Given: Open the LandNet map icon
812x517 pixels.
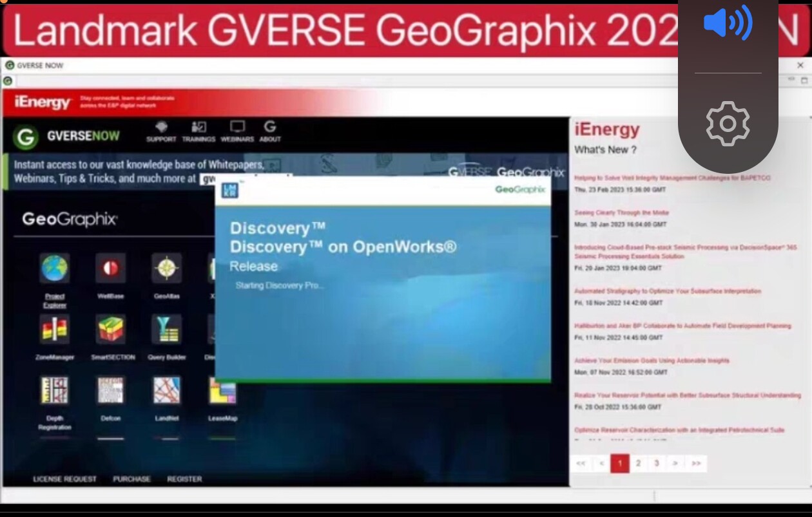Looking at the screenshot, I should tap(166, 391).
